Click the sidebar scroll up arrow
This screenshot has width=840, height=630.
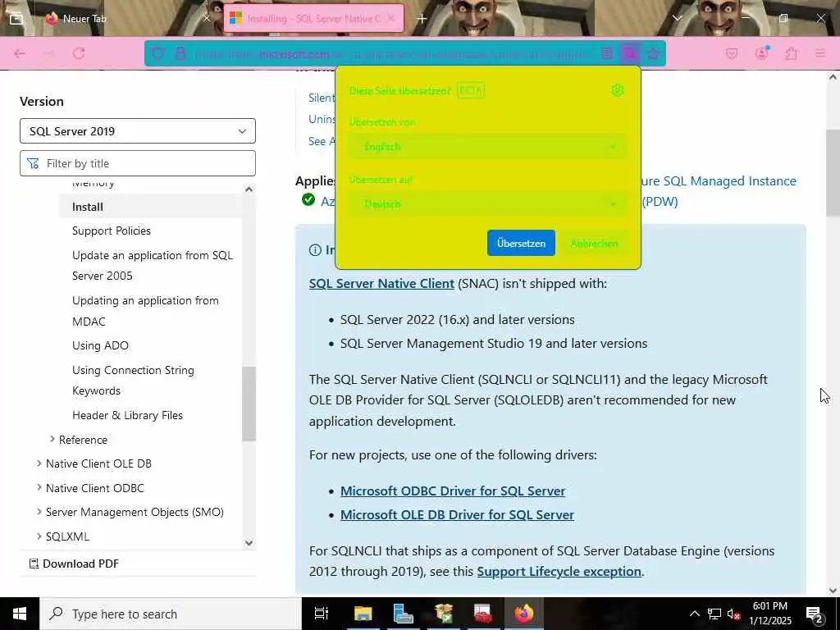pos(249,189)
